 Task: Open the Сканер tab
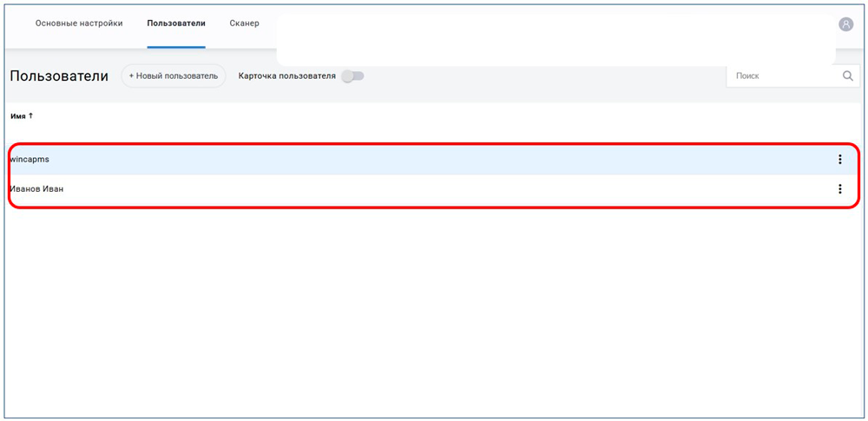click(244, 23)
